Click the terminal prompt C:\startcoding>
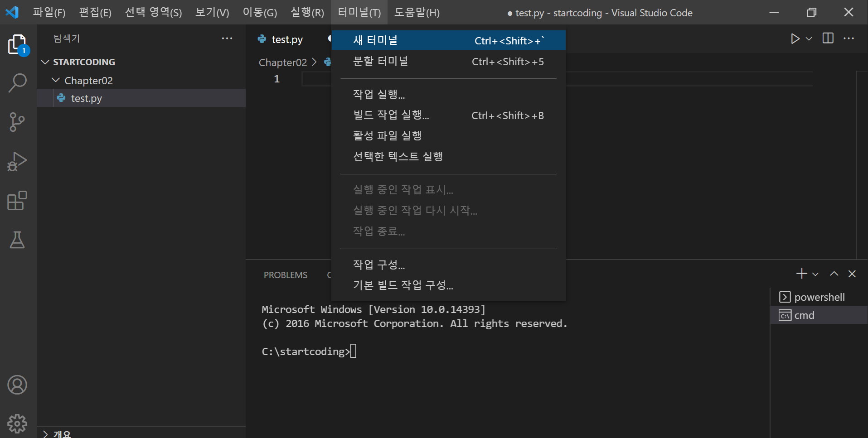Screen dimensions: 868x438 coord(306,351)
